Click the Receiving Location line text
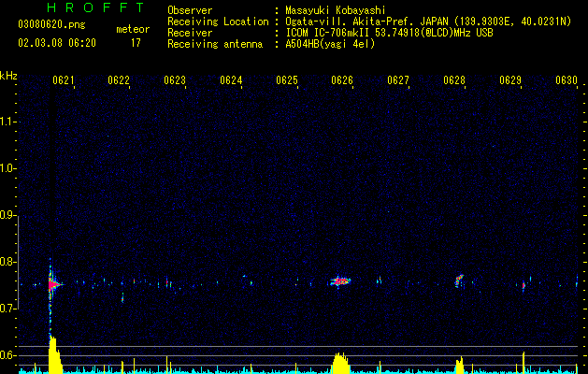Image resolution: width=588 pixels, height=374 pixels. 428,22
